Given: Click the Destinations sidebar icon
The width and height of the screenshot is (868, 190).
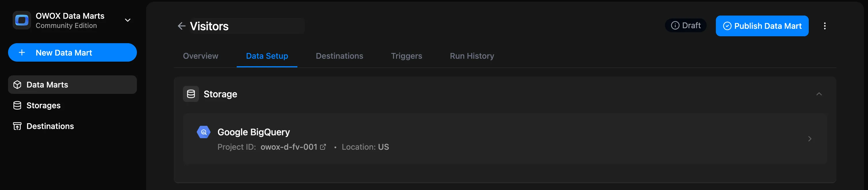Looking at the screenshot, I should click(17, 126).
